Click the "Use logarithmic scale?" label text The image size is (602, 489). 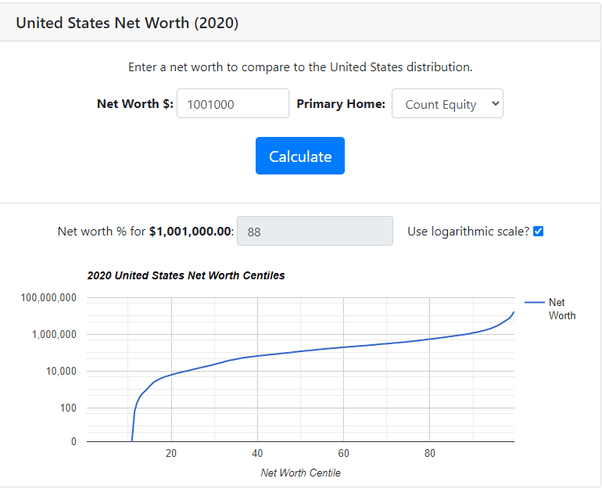pos(466,231)
